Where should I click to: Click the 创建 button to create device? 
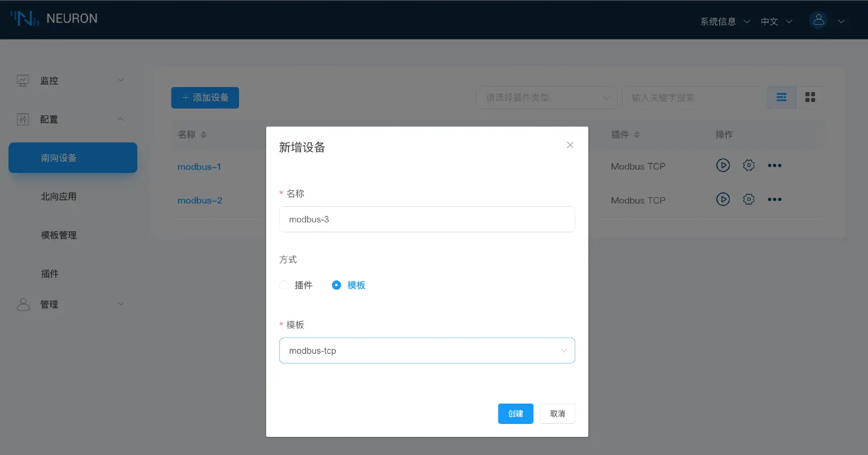(515, 413)
